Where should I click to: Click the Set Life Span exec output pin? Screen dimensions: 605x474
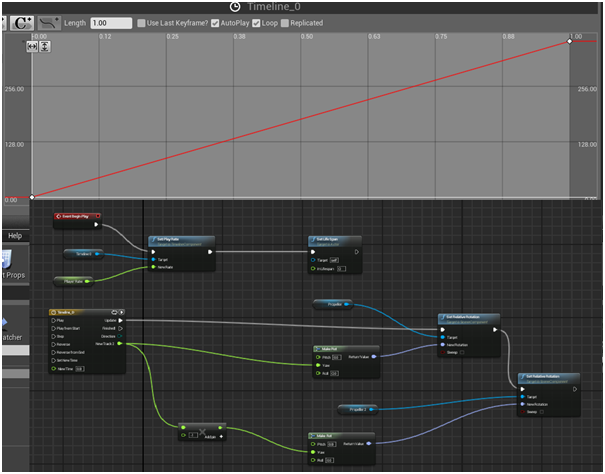357,252
